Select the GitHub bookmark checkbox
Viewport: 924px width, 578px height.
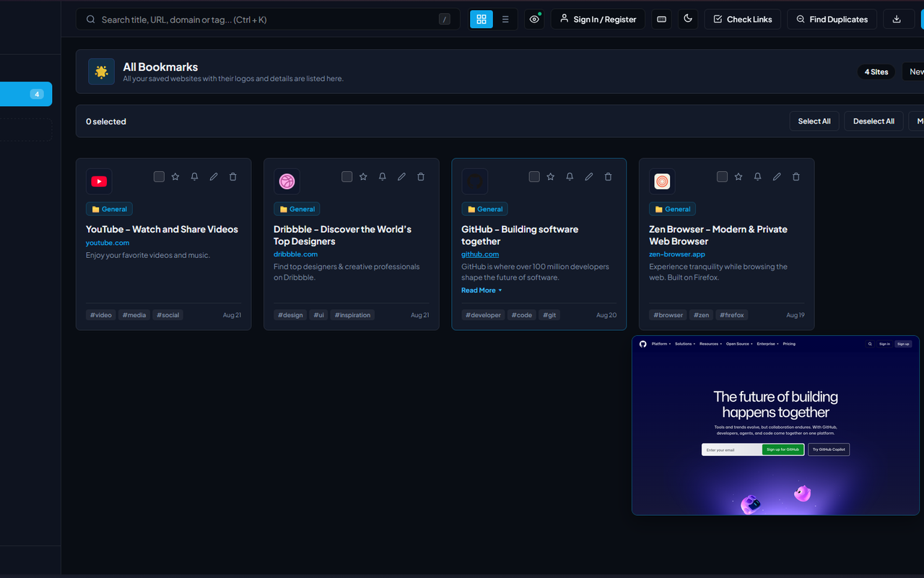[534, 176]
